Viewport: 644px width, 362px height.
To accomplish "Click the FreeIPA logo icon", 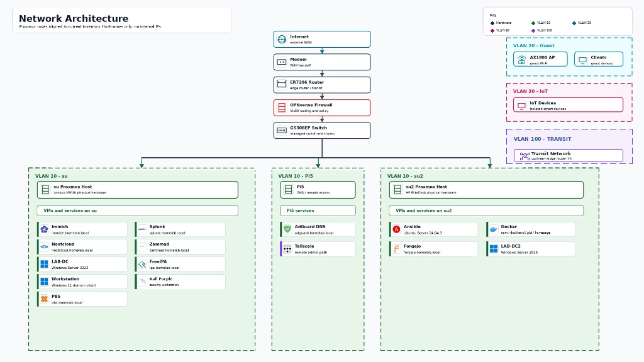I will pyautogui.click(x=142, y=265).
